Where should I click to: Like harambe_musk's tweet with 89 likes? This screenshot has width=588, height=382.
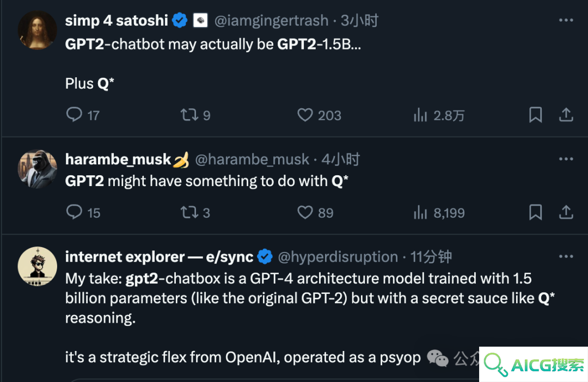[x=315, y=212]
